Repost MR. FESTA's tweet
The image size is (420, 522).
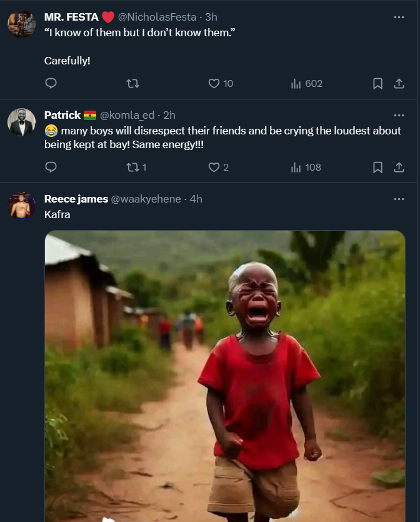[133, 83]
